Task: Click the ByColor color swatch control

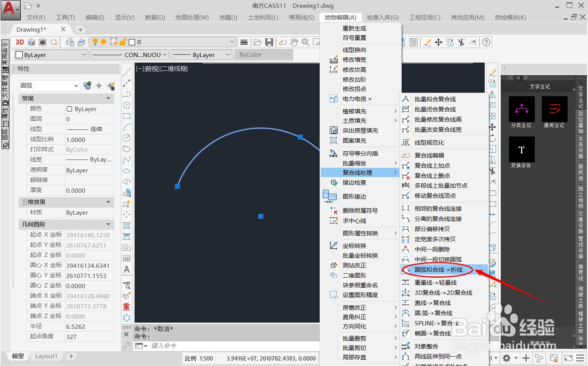Action: click(263, 55)
